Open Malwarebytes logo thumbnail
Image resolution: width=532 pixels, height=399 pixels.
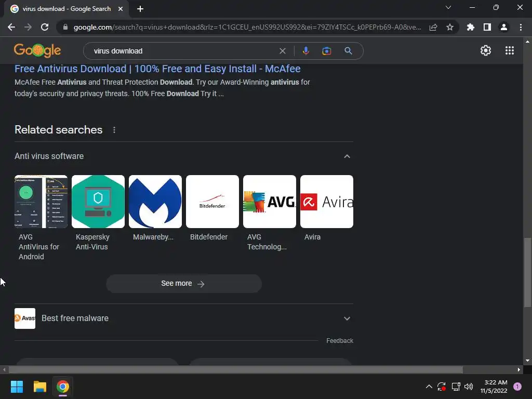[155, 202]
